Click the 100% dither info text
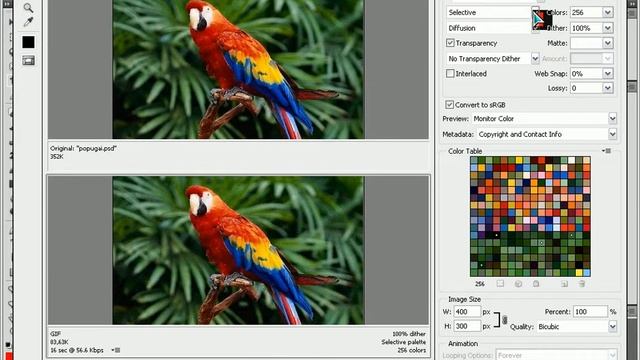This screenshot has height=360, width=640. (409, 334)
